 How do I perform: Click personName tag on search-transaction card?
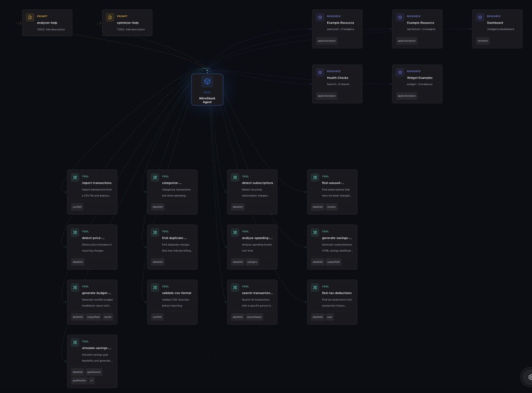[x=254, y=317]
